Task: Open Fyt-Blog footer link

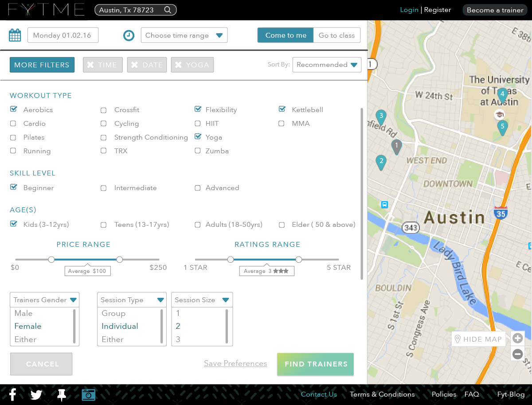Action: [511, 394]
